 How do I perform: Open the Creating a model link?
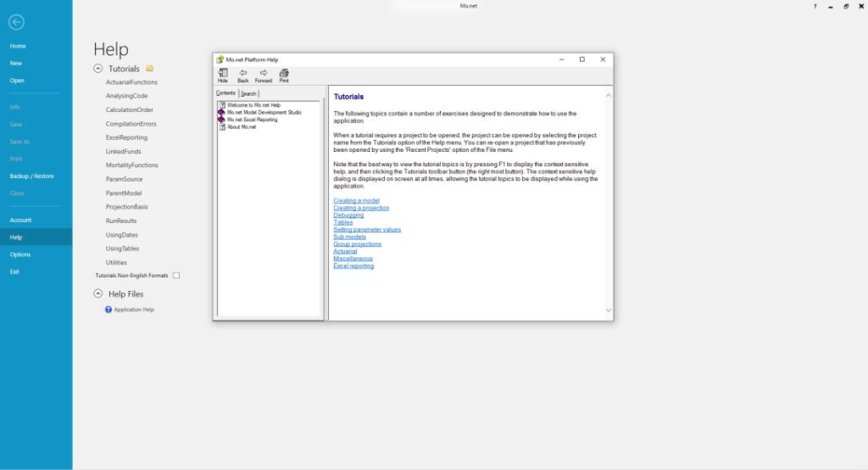357,200
